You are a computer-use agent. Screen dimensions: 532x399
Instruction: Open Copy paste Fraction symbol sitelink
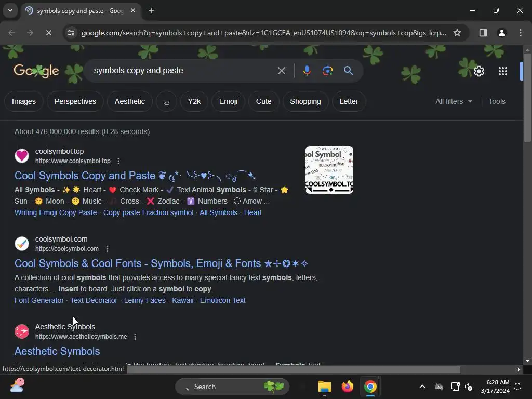click(x=148, y=212)
